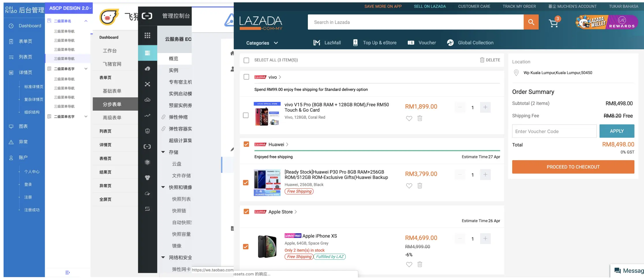644x280 pixels.
Task: Open the Categories dropdown
Action: point(262,43)
